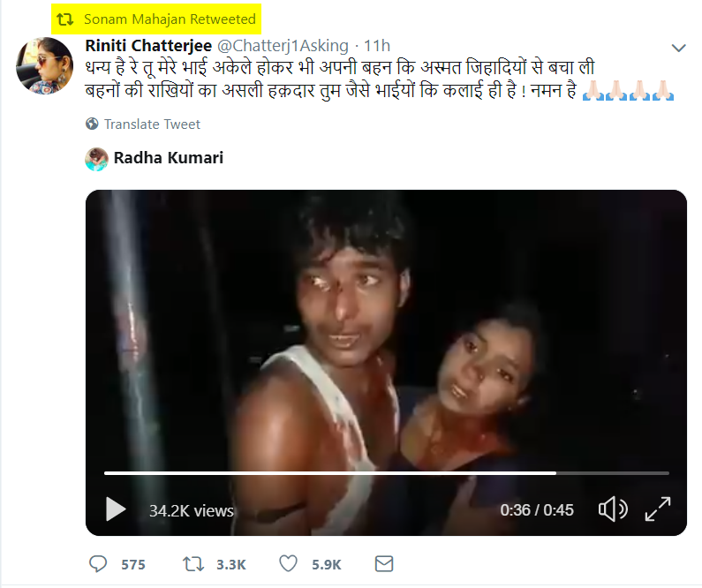Seek on the video progress bar
Viewport: 702px width, 588px height.
click(x=387, y=473)
